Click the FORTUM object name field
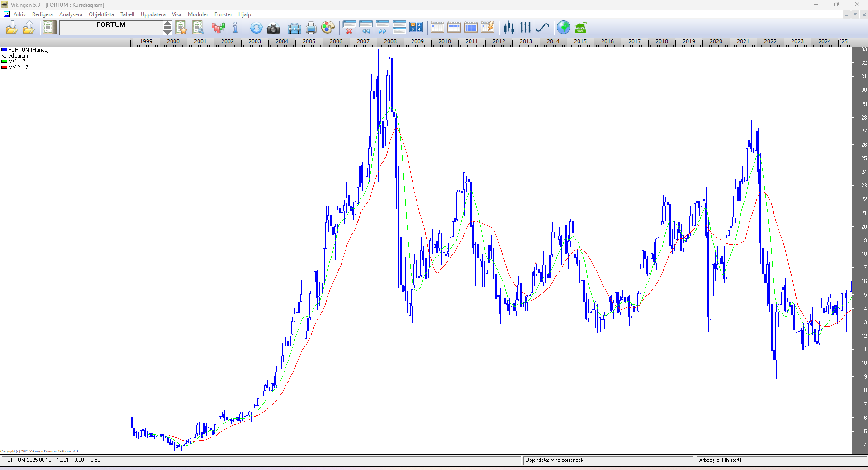The image size is (868, 470). [111, 28]
